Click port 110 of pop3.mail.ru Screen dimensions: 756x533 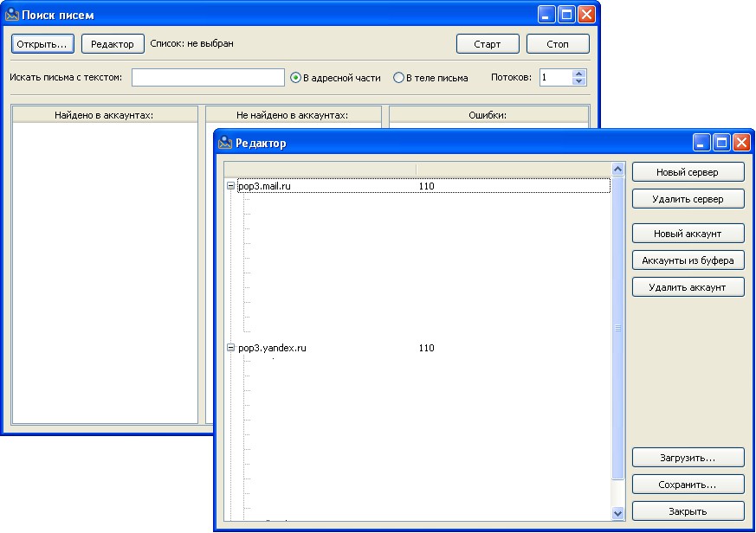427,186
